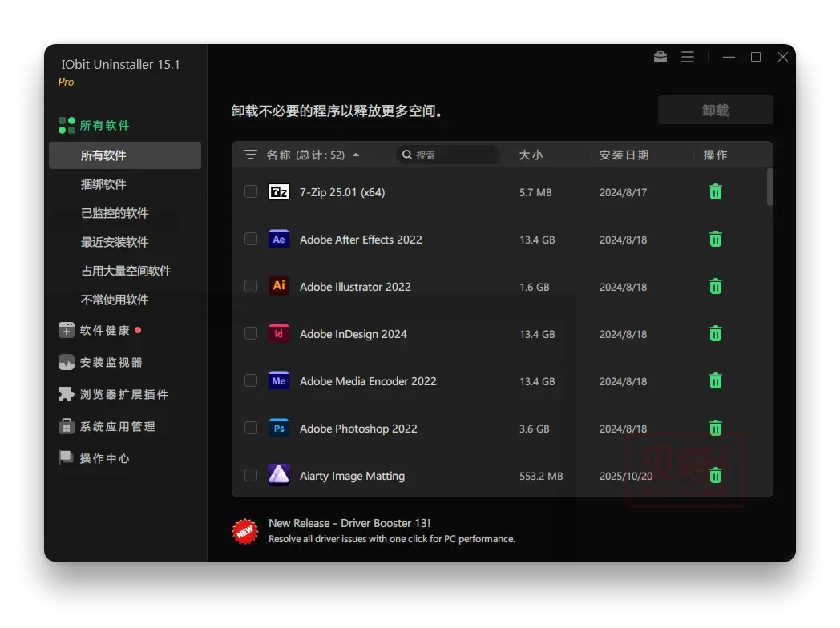Click install date 2025/10/20
Screen dimensions: 840x628
pos(626,476)
